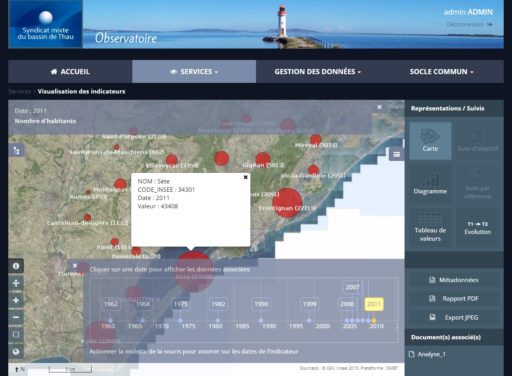Open the map info tool icon
The height and width of the screenshot is (376, 512).
point(16,266)
